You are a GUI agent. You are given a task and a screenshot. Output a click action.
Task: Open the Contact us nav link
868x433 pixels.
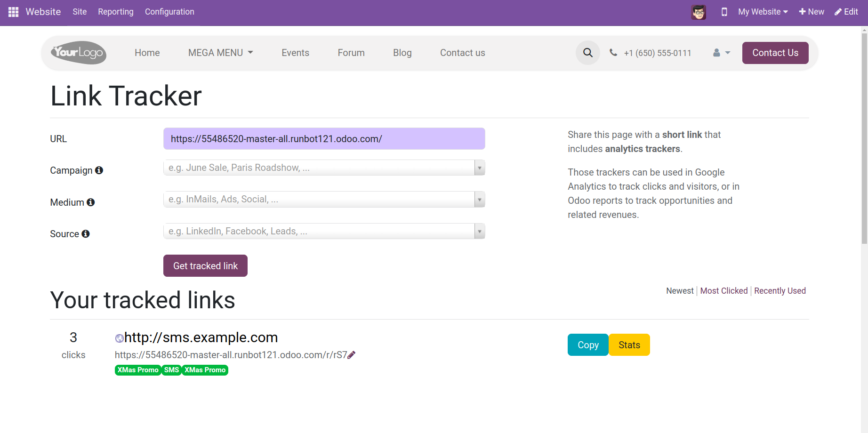coord(463,53)
